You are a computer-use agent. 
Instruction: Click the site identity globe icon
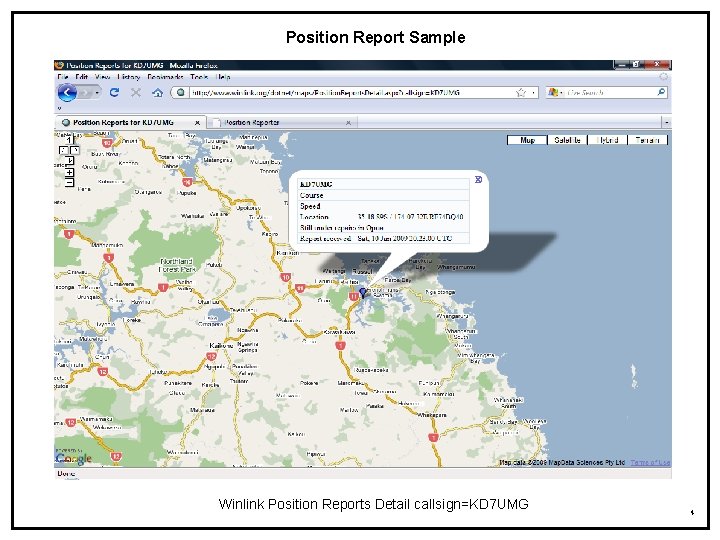(180, 93)
